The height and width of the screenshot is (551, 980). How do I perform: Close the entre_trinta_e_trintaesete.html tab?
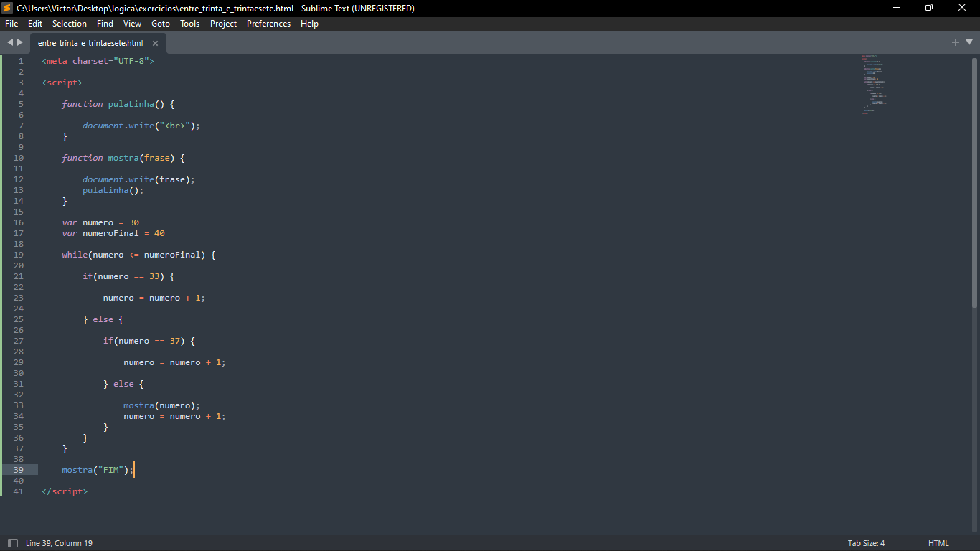[155, 43]
